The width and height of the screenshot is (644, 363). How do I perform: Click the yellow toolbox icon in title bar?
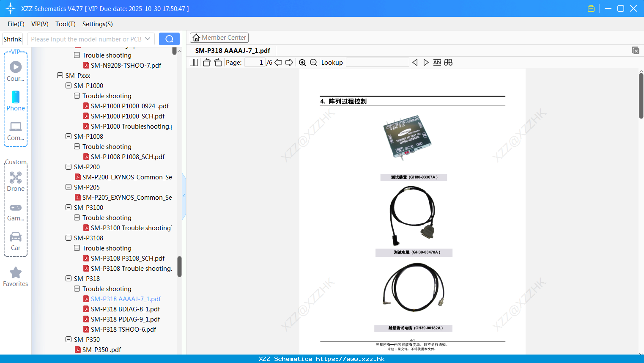tap(591, 8)
